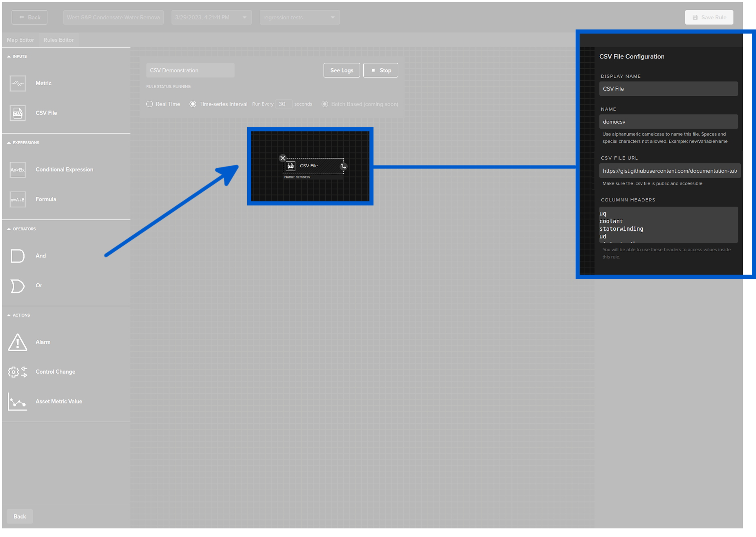Switch to the Map Editor tab

[x=20, y=40]
